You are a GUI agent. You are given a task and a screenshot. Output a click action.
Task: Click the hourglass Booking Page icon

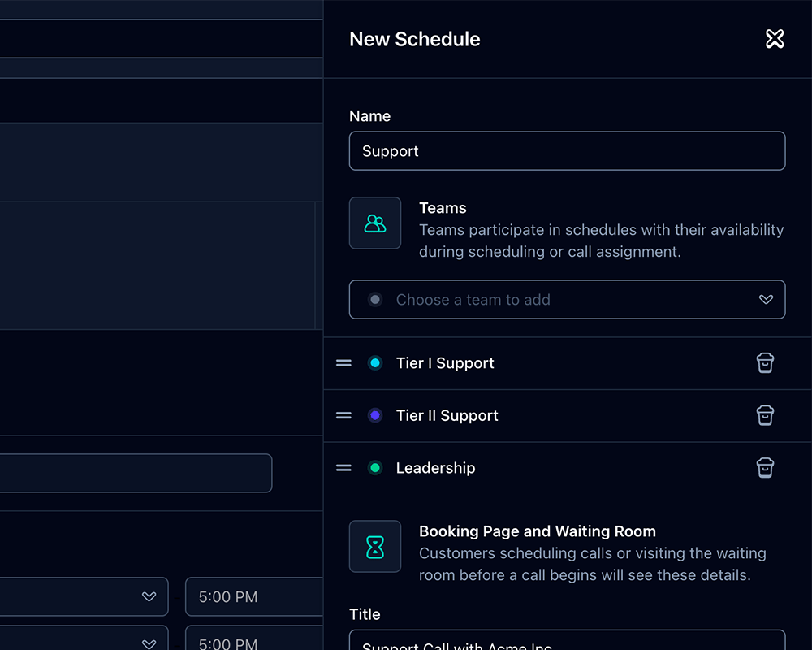pos(375,546)
